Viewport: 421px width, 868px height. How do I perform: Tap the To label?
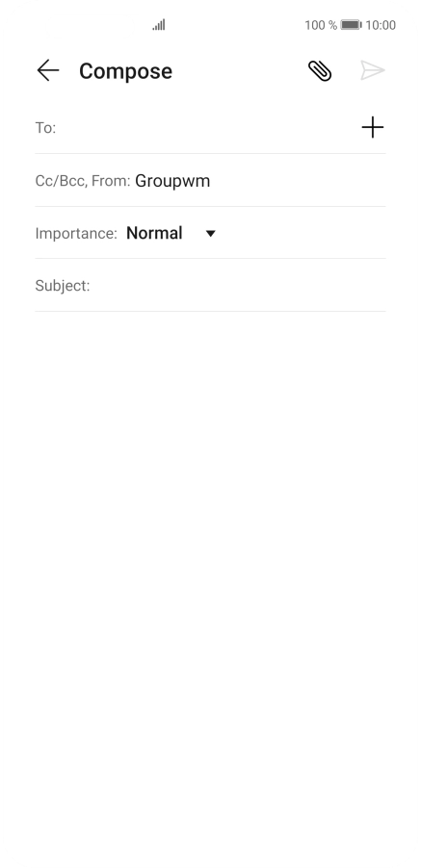click(x=45, y=128)
